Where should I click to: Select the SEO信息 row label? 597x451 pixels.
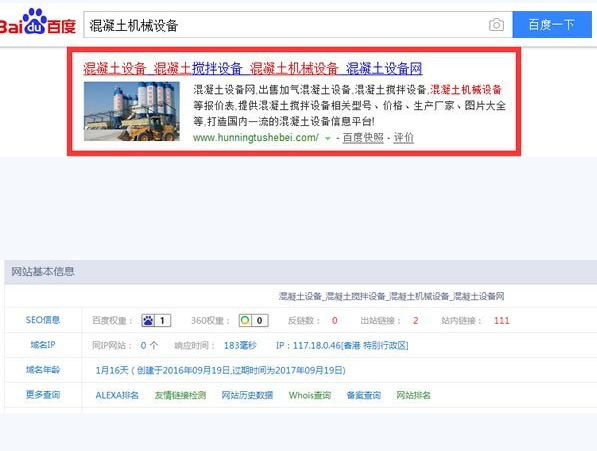(43, 320)
